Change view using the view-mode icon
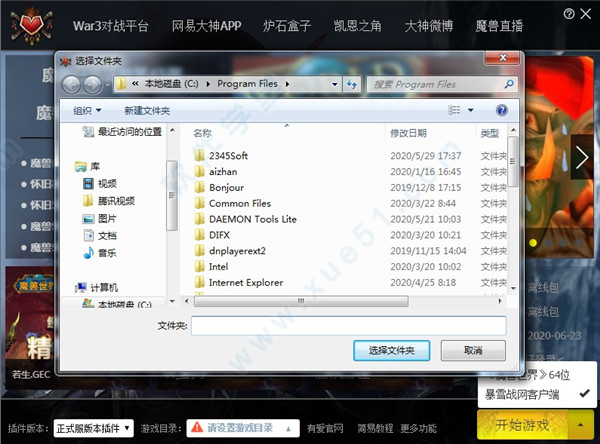Screen dimensions: 600x444 tap(454, 110)
